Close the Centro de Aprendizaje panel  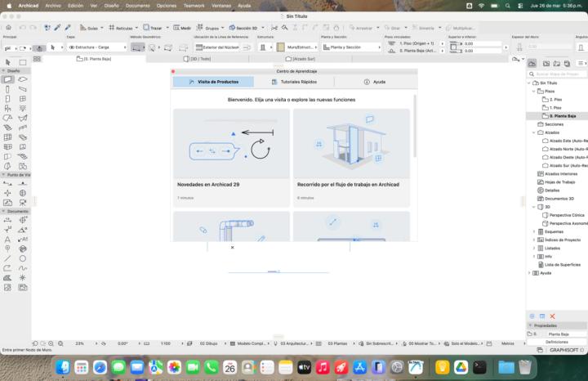coord(173,71)
